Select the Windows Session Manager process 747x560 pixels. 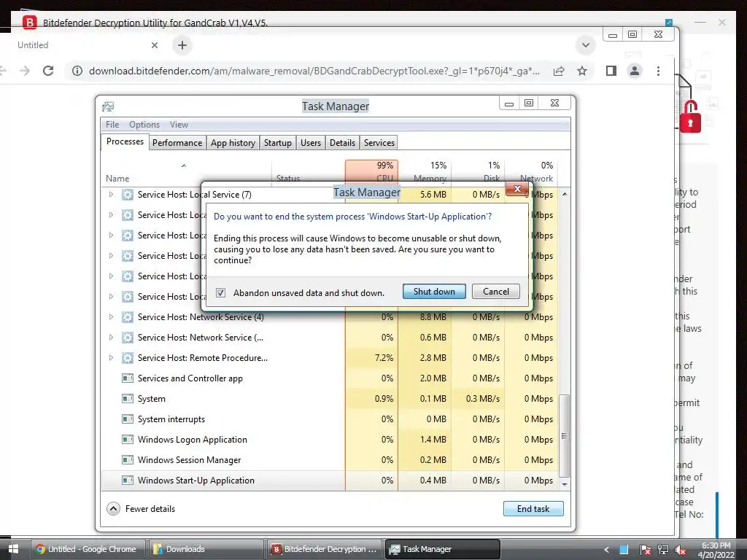point(330,460)
